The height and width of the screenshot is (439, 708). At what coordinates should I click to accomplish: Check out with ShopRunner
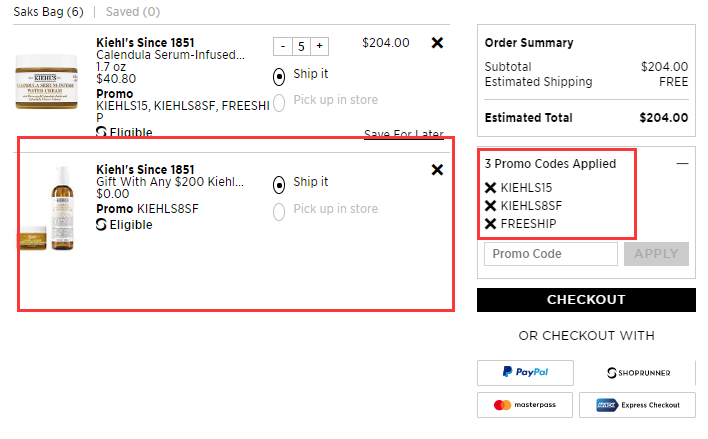pyautogui.click(x=638, y=373)
